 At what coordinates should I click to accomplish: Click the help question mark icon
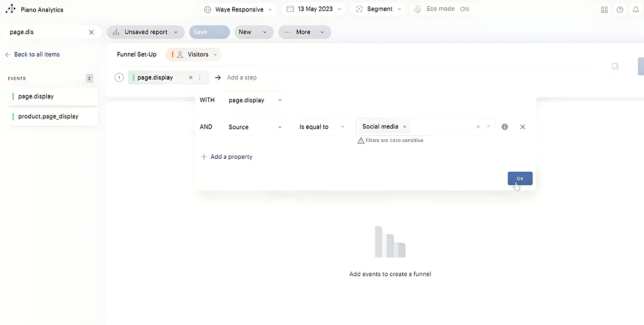(620, 10)
